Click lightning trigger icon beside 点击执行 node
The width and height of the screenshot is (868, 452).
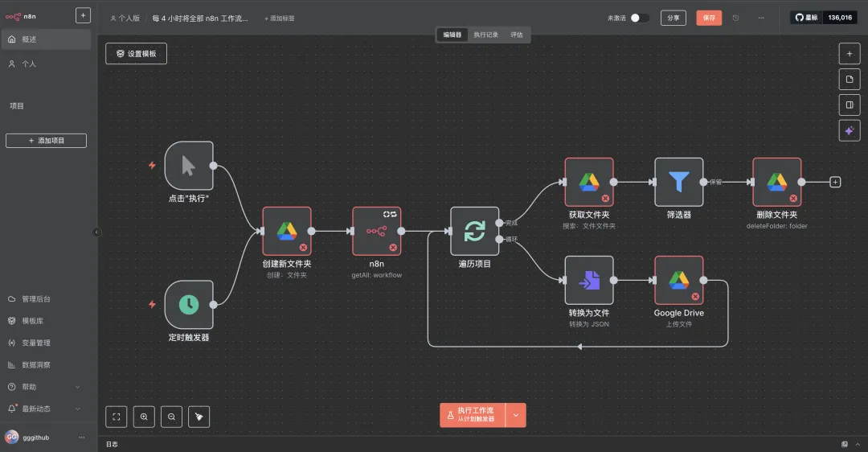pos(152,165)
